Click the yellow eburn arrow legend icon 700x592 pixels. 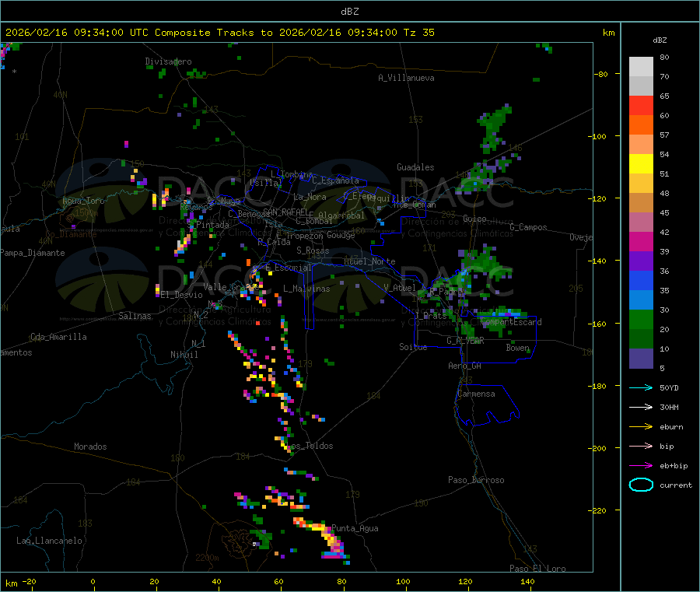click(641, 427)
